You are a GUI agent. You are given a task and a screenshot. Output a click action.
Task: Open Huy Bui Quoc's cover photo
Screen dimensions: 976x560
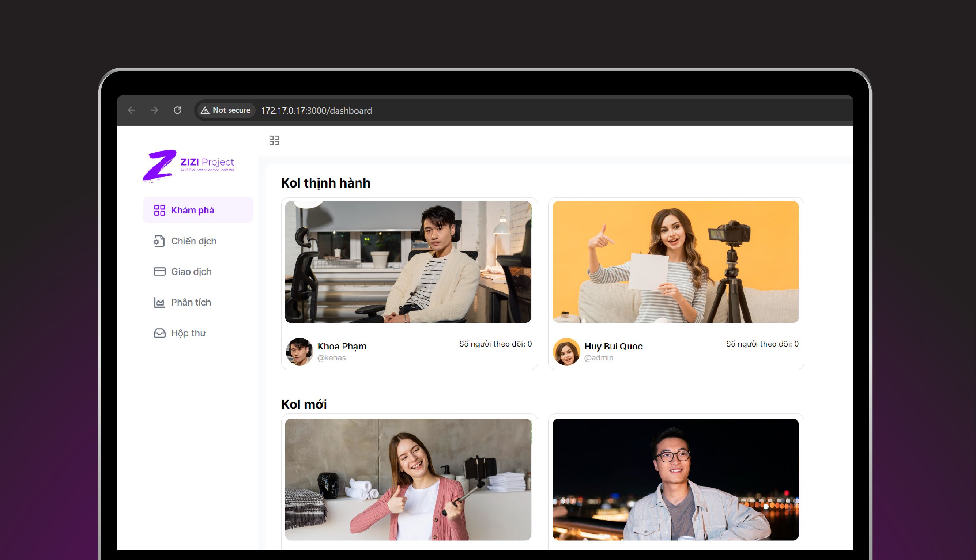pos(675,262)
